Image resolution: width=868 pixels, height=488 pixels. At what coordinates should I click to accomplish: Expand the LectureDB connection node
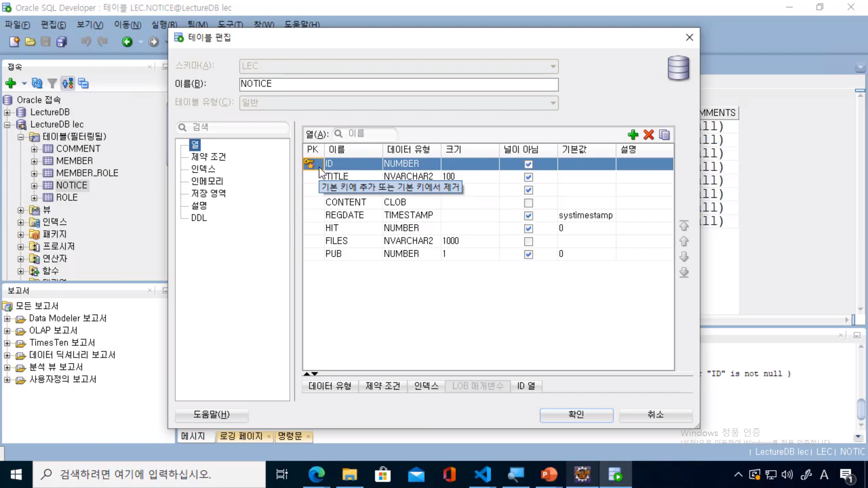pyautogui.click(x=7, y=113)
